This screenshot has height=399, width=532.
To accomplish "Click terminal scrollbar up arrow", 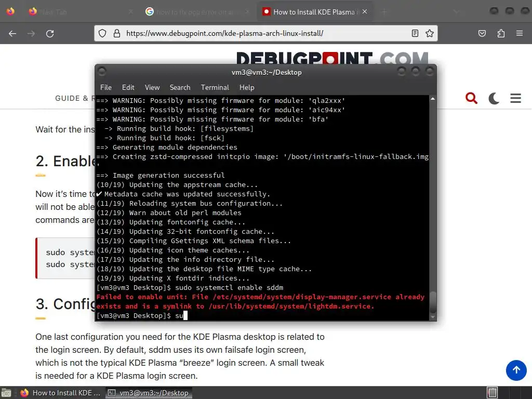I will click(x=433, y=99).
